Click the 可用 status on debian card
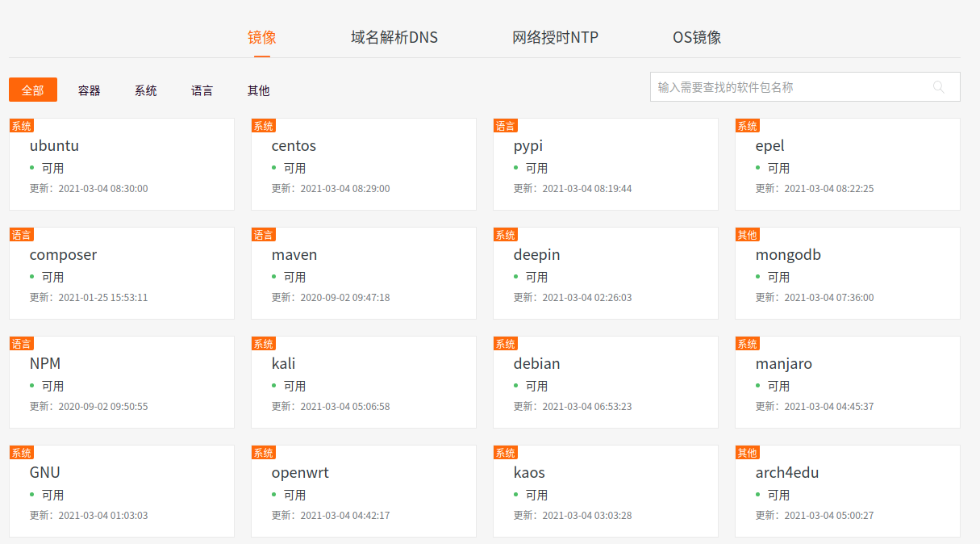This screenshot has width=980, height=544. (x=537, y=387)
